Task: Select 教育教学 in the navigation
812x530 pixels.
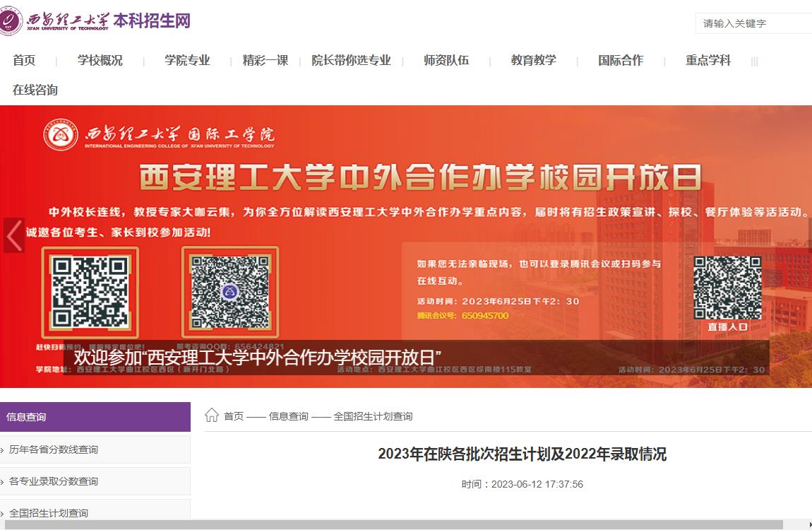Action: click(x=533, y=60)
